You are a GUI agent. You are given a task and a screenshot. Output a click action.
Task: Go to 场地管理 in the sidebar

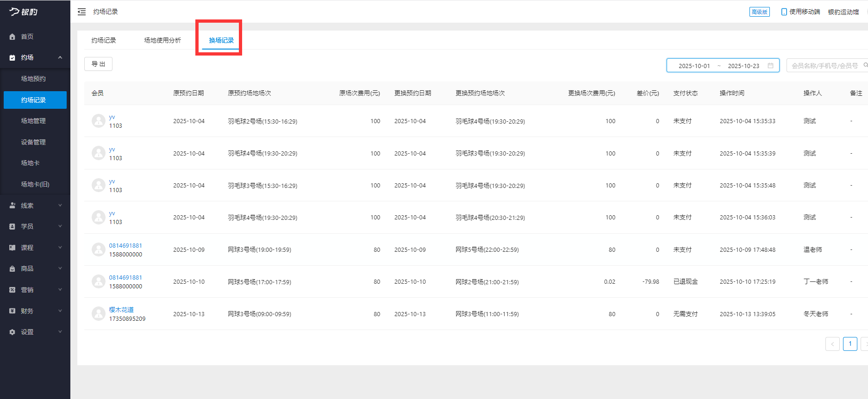33,121
